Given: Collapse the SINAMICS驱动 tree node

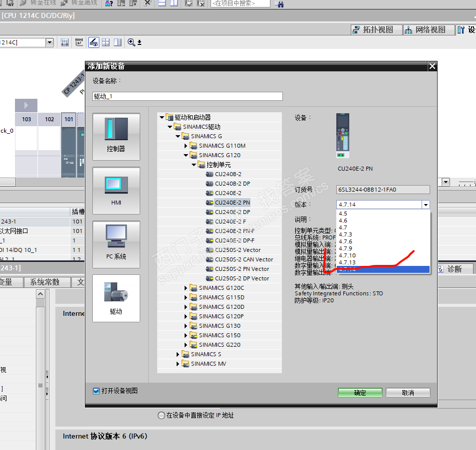Looking at the screenshot, I should (x=170, y=127).
